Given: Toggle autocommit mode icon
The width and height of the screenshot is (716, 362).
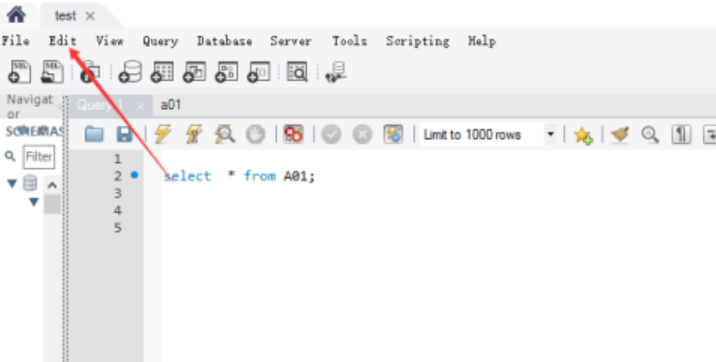Looking at the screenshot, I should tap(393, 135).
